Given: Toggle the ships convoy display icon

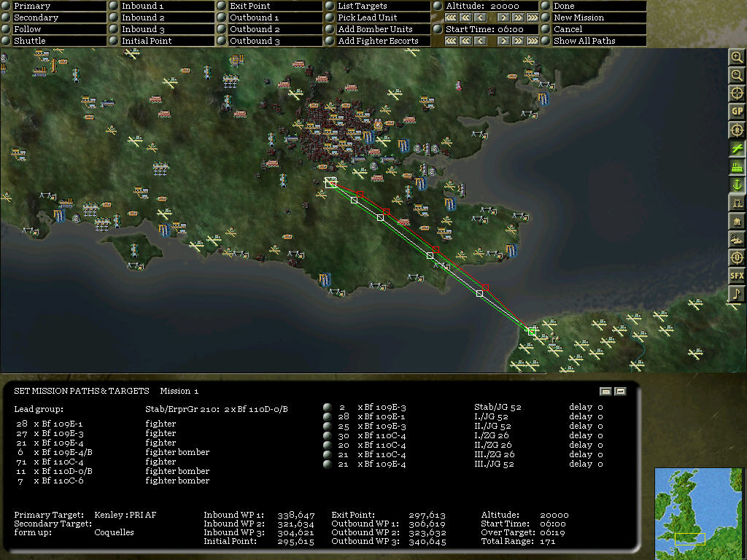Looking at the screenshot, I should coord(737,239).
